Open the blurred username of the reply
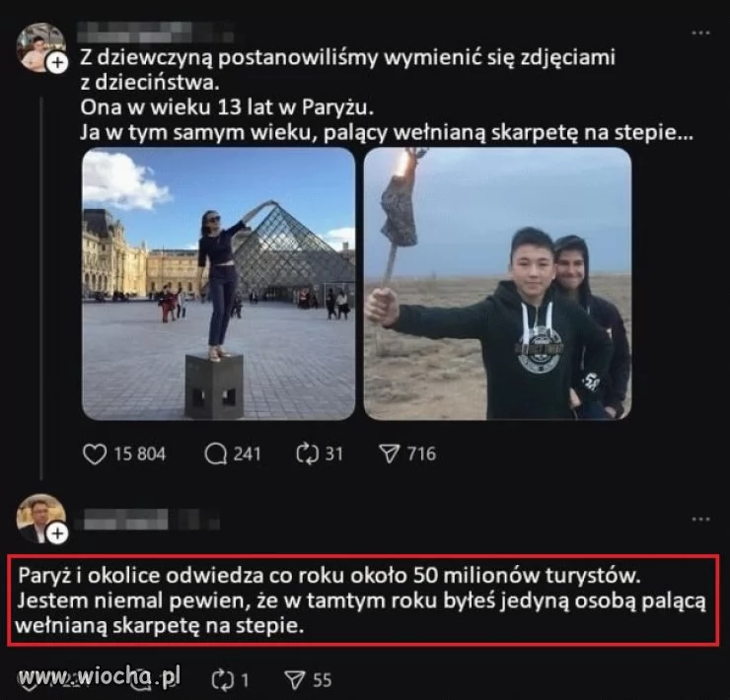730x700 pixels. point(147,519)
